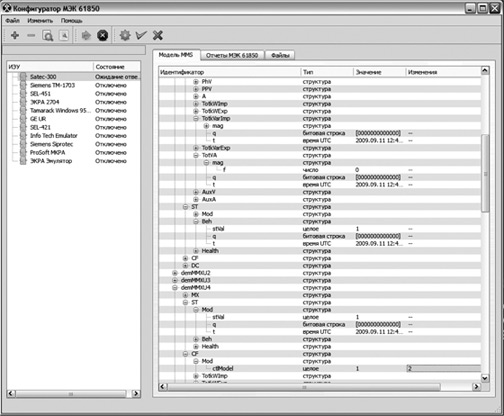This screenshot has width=504, height=416.
Task: Select the ctlModel tree row
Action: 319,368
